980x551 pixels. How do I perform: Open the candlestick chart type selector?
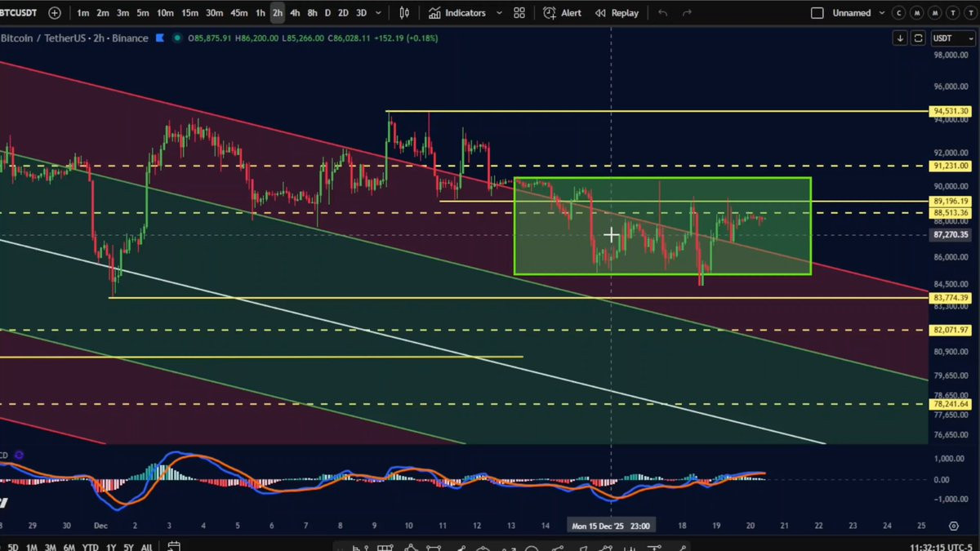point(405,13)
